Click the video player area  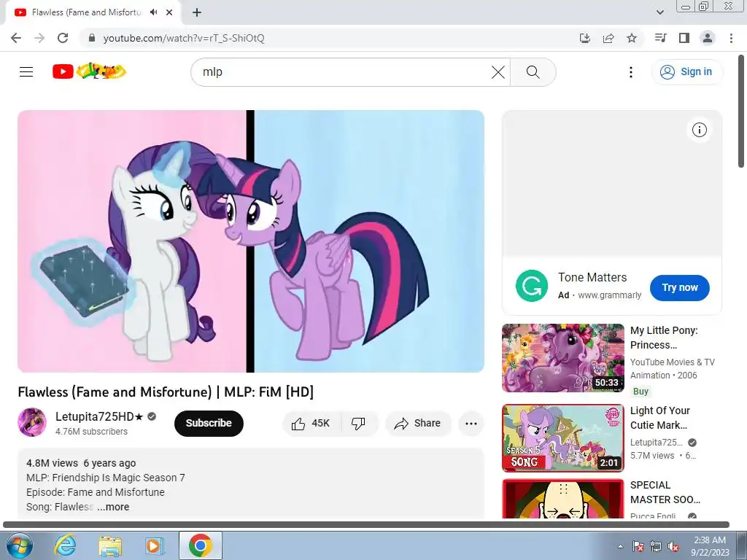click(251, 241)
